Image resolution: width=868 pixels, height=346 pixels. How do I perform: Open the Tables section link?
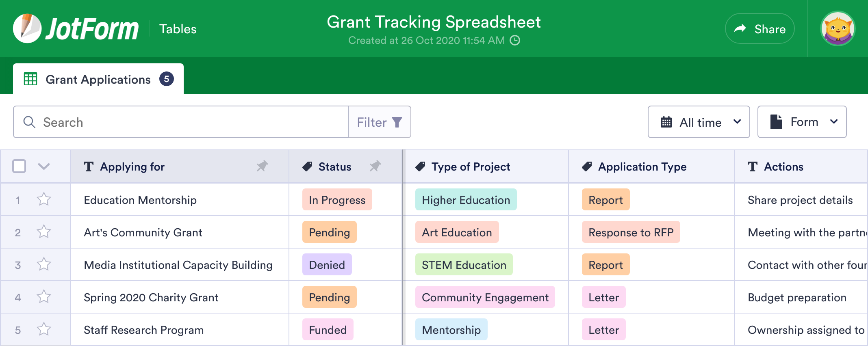click(178, 29)
